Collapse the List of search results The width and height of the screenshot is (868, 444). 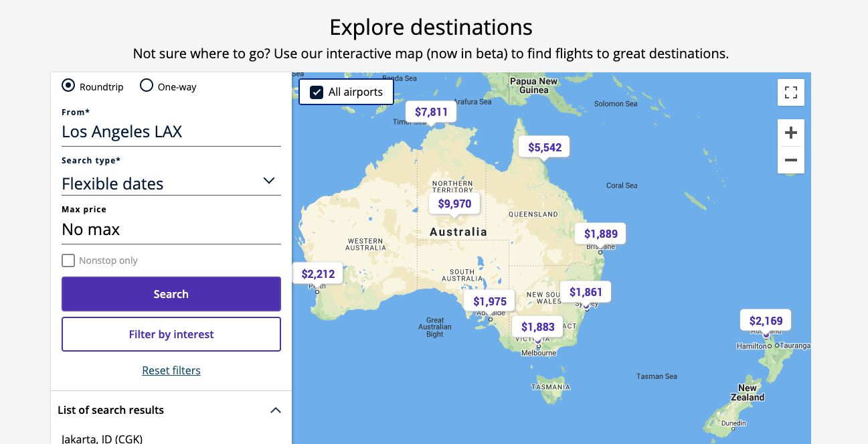tap(275, 410)
